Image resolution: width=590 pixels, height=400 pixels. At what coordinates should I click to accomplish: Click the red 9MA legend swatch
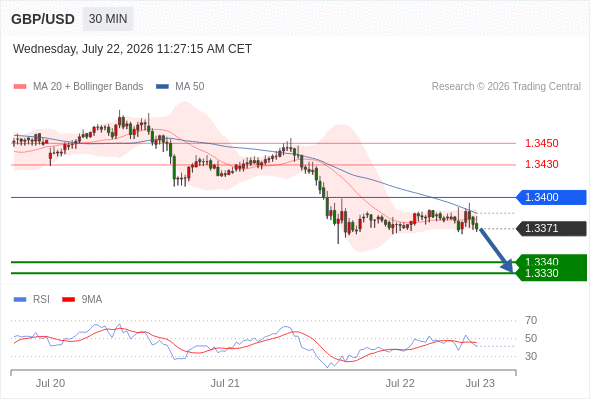(x=68, y=300)
